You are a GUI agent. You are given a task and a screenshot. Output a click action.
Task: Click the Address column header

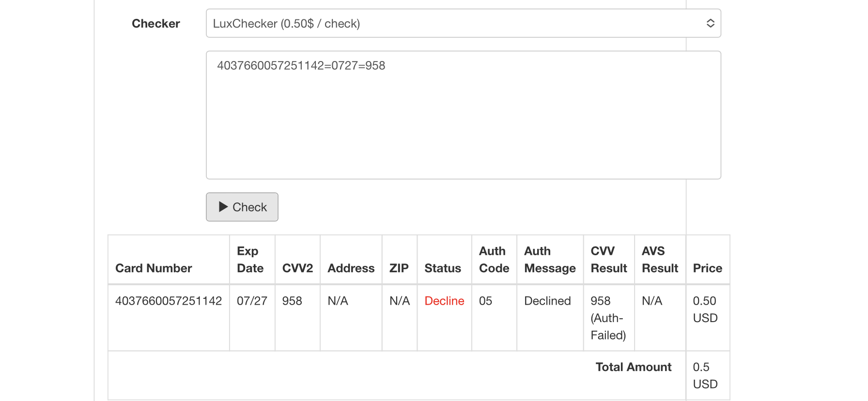351,268
